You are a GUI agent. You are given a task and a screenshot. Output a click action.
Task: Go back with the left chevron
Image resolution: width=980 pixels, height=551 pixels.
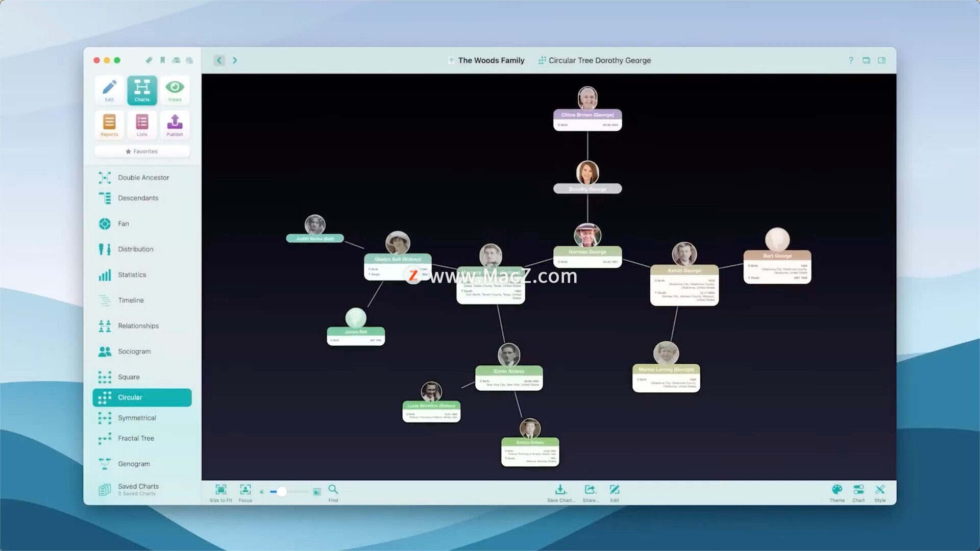[x=219, y=60]
